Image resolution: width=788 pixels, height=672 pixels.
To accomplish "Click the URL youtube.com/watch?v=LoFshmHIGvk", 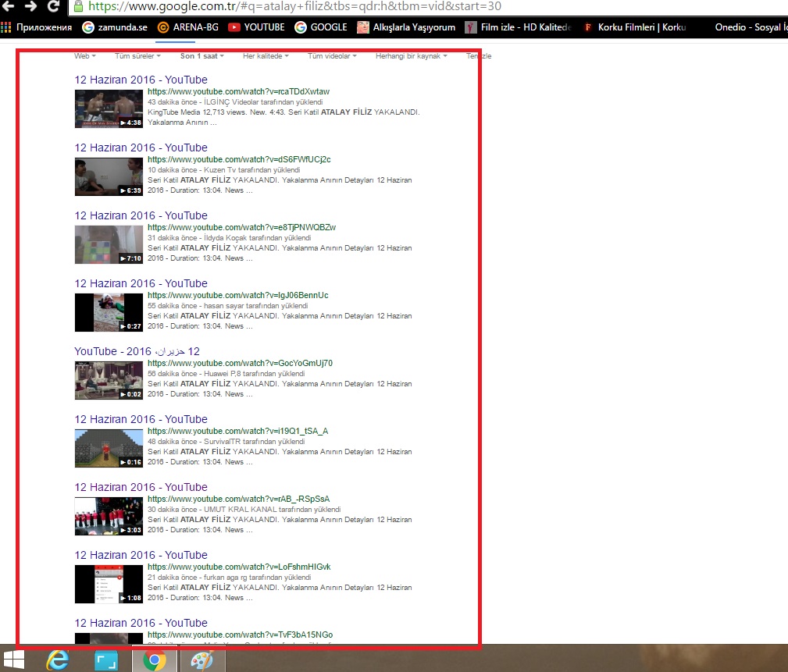I will [x=239, y=567].
